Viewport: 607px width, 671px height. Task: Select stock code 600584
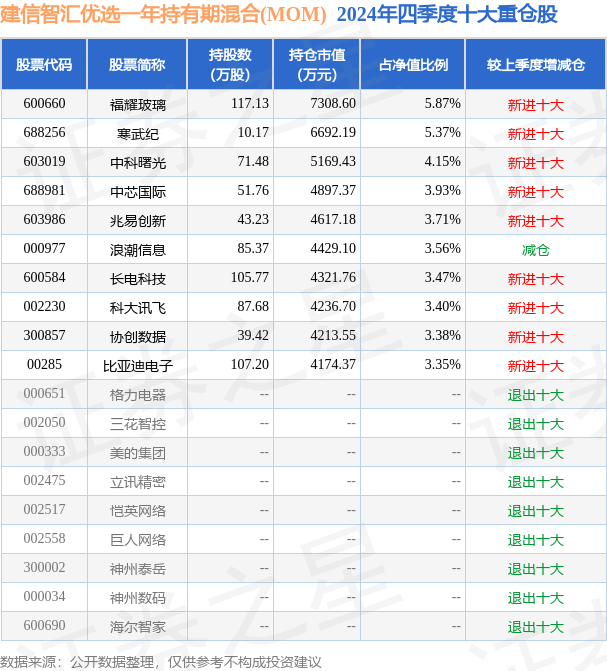pyautogui.click(x=45, y=278)
